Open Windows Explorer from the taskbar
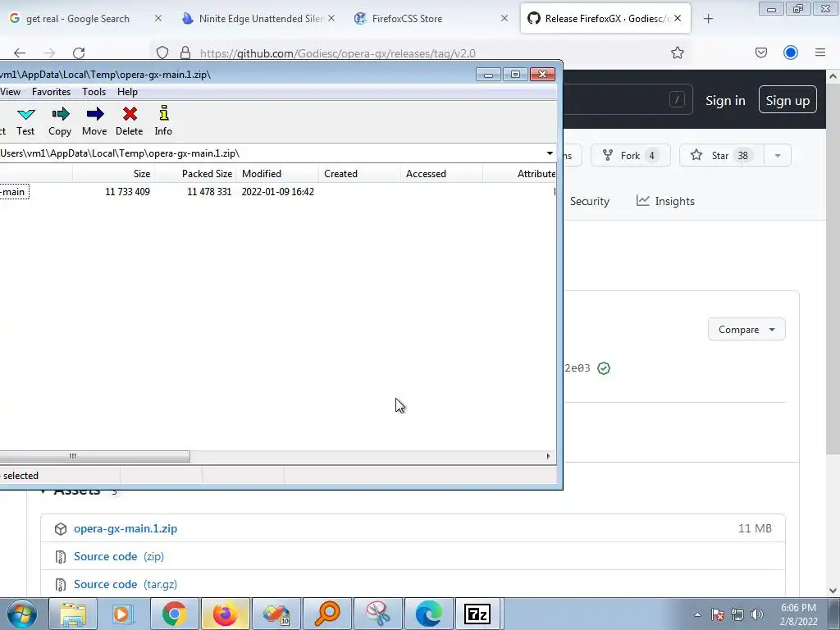This screenshot has height=630, width=840. 73,614
